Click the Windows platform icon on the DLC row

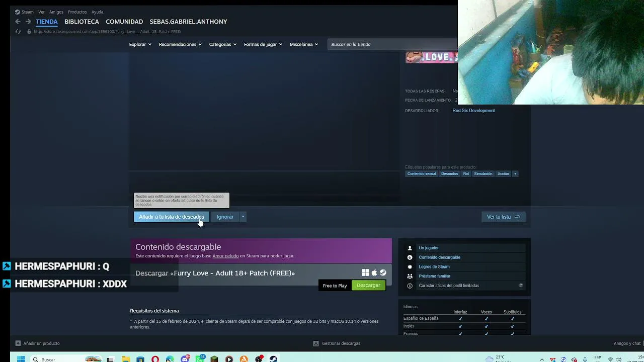[x=365, y=273]
